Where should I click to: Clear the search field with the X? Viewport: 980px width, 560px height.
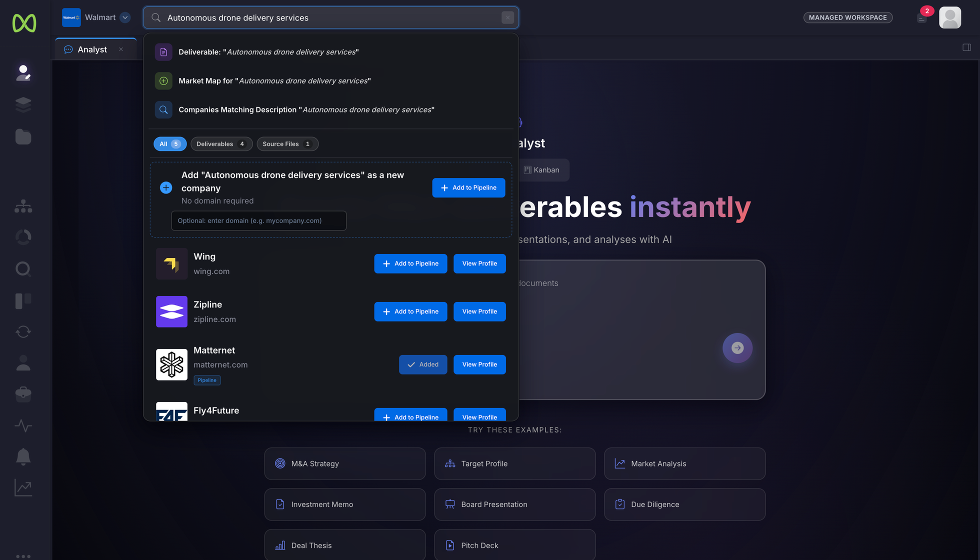click(x=507, y=17)
